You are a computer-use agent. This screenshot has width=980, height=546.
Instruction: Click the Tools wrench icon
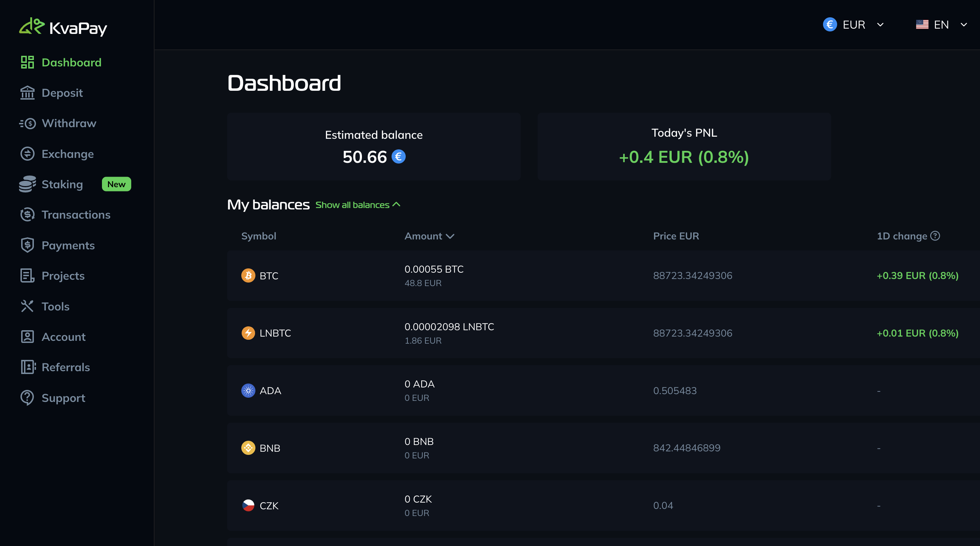28,306
